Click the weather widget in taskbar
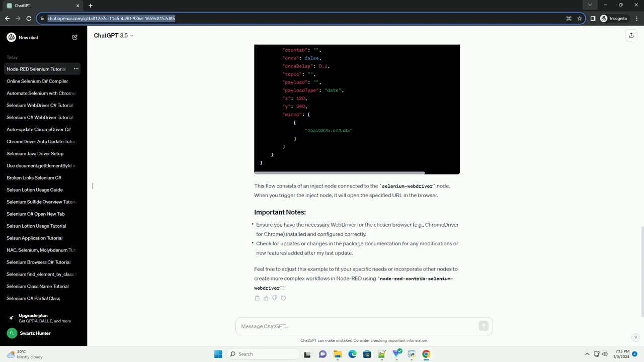 24,354
